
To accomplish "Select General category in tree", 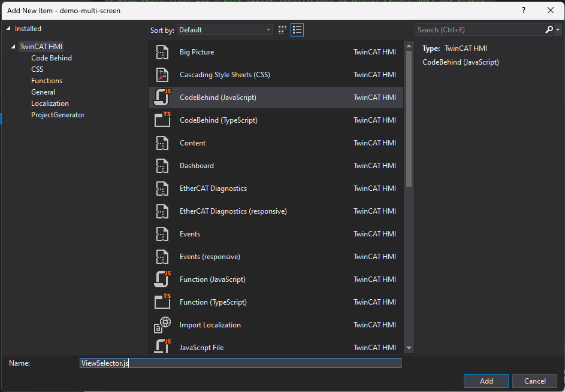I will [x=43, y=92].
